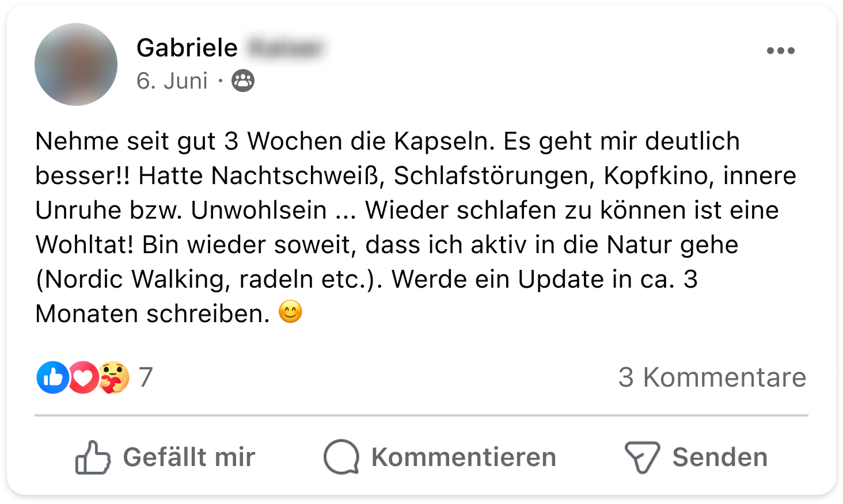
Task: Click the red heart reaction icon
Action: pos(83,377)
